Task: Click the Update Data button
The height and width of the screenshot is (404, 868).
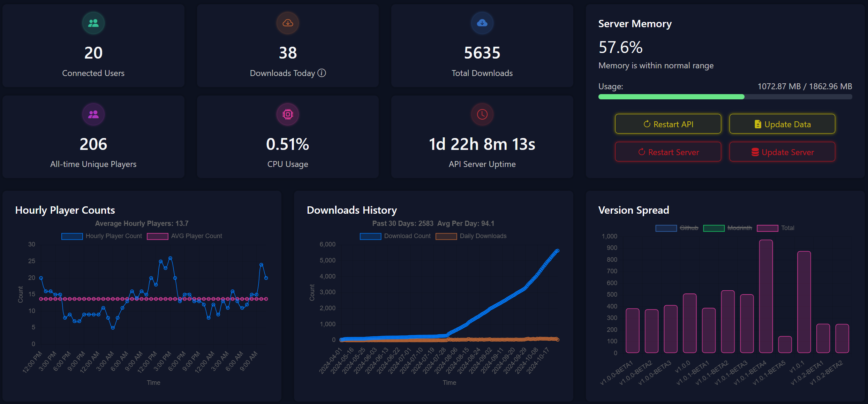Action: (x=782, y=124)
